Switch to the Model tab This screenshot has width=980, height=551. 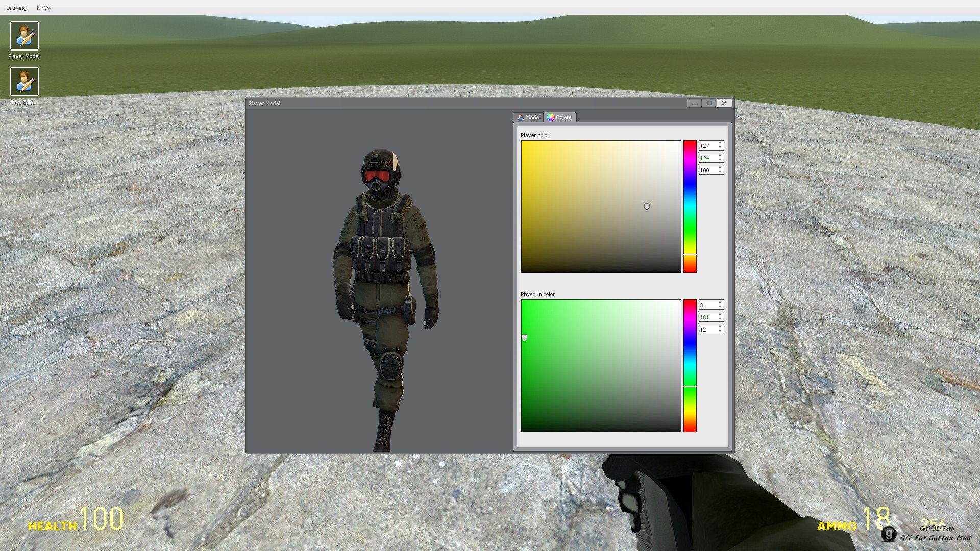pyautogui.click(x=528, y=117)
